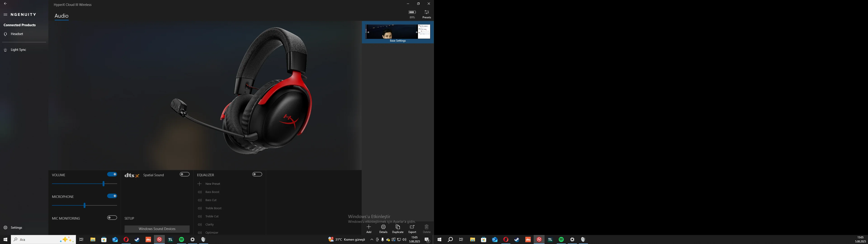Image resolution: width=868 pixels, height=244 pixels.
Task: Select Headset under Connected Products
Action: (17, 34)
